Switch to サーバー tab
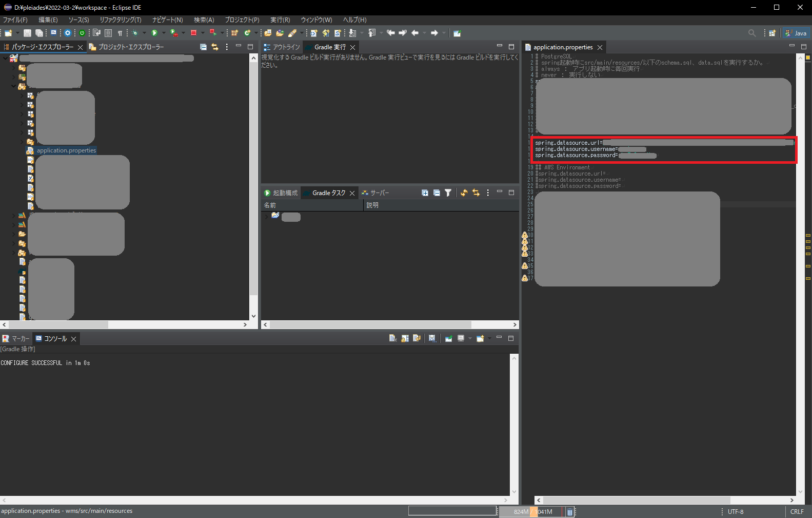Screen dimensions: 812x518 [x=375, y=193]
